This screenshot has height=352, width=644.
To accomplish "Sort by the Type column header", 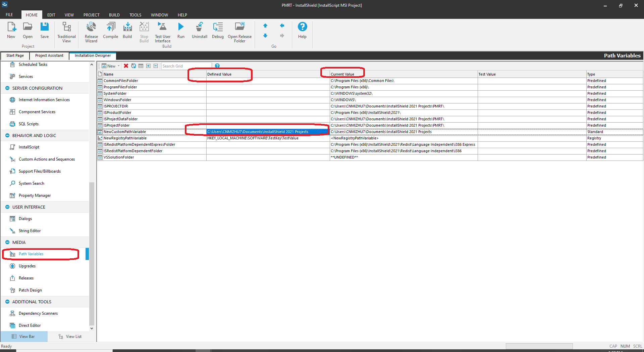I will (x=614, y=74).
